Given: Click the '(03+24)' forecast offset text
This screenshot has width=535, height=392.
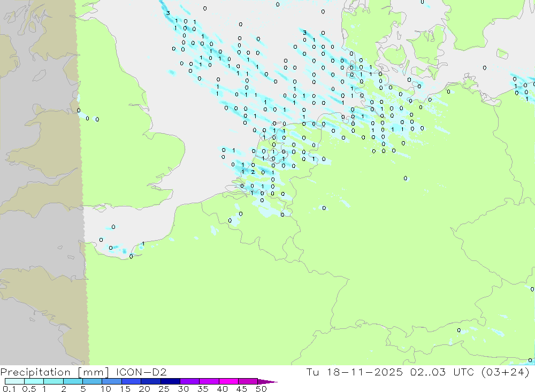Looking at the screenshot, I should tap(506, 372).
